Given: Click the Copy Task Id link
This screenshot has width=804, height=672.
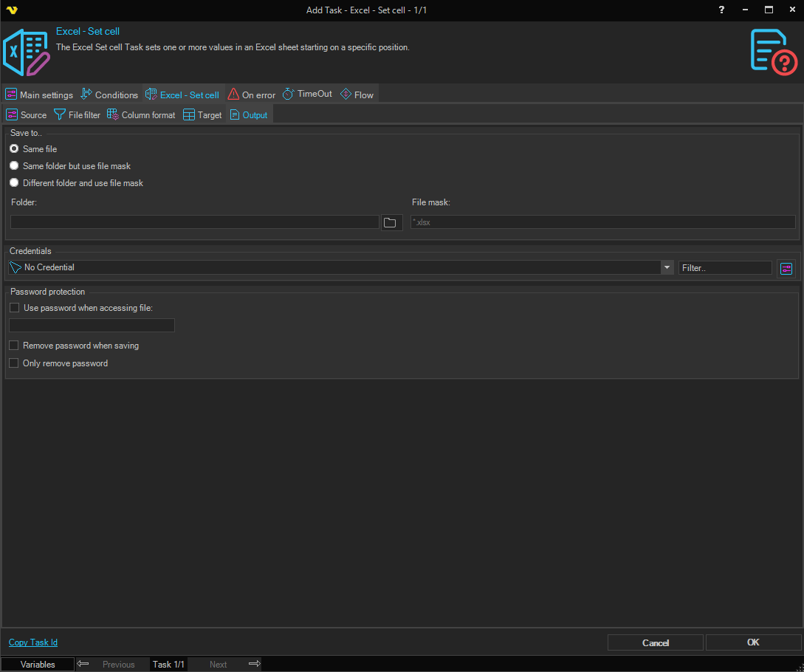Looking at the screenshot, I should [33, 642].
